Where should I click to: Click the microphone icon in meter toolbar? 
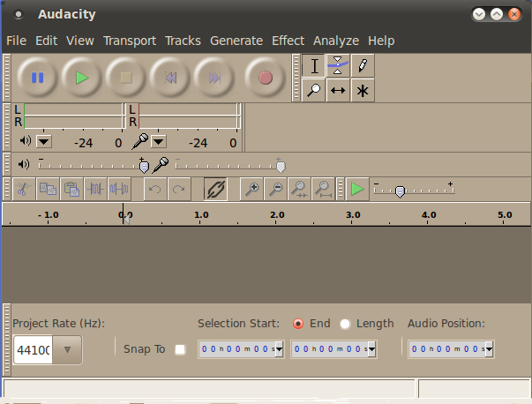pyautogui.click(x=139, y=141)
